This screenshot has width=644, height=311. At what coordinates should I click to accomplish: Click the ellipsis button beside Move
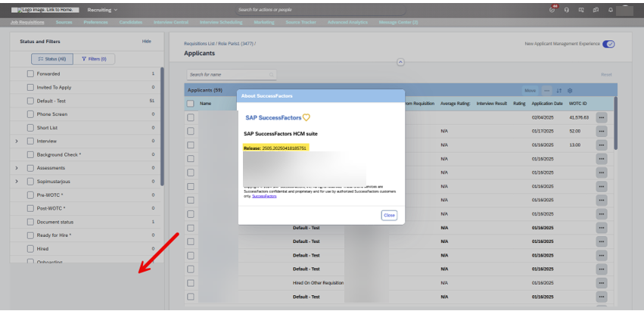[x=546, y=90]
